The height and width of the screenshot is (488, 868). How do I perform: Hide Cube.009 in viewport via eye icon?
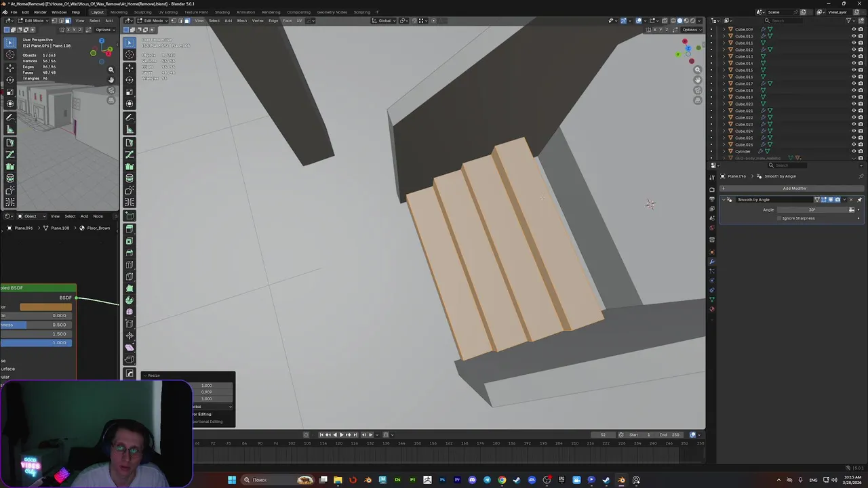[x=854, y=29]
